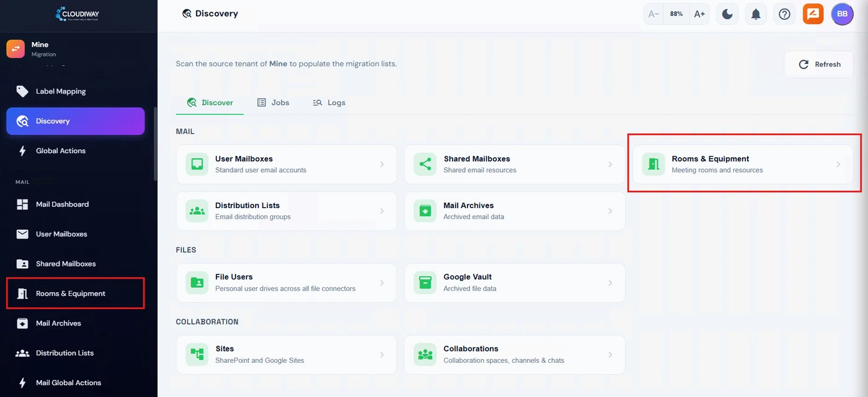Click "Collaboration spaces, channels & chats" text
Screen dimensions: 868x397
503,360
